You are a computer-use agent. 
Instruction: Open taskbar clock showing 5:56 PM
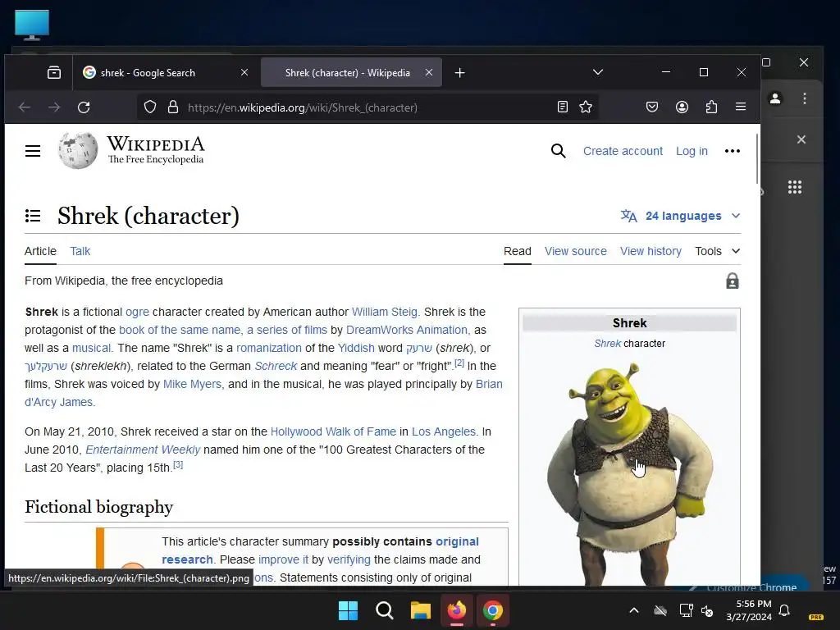[749, 610]
